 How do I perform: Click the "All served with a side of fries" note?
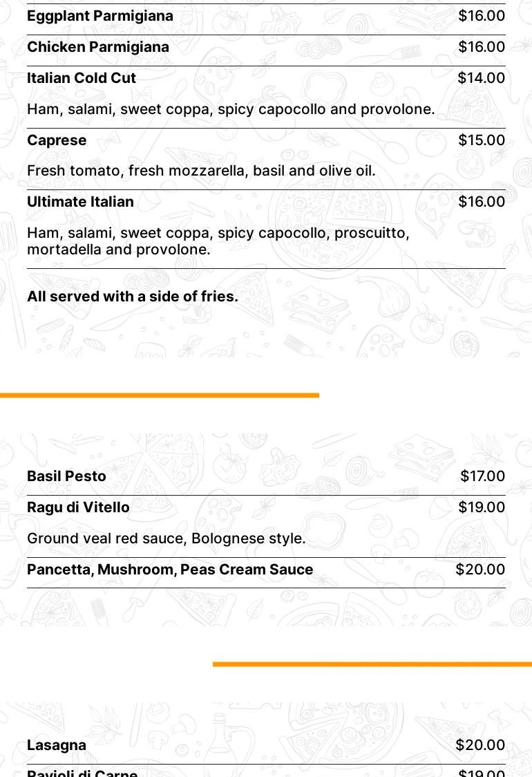point(133,297)
